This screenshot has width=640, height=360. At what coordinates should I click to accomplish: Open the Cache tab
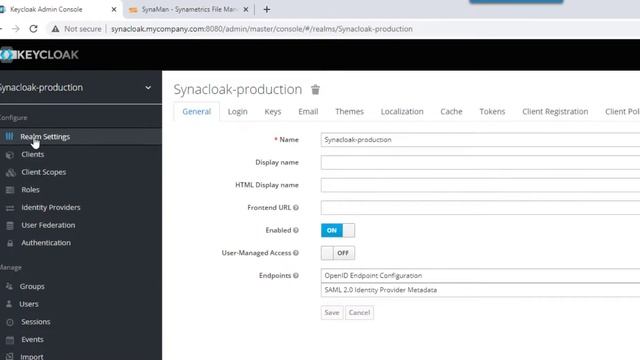tap(451, 111)
